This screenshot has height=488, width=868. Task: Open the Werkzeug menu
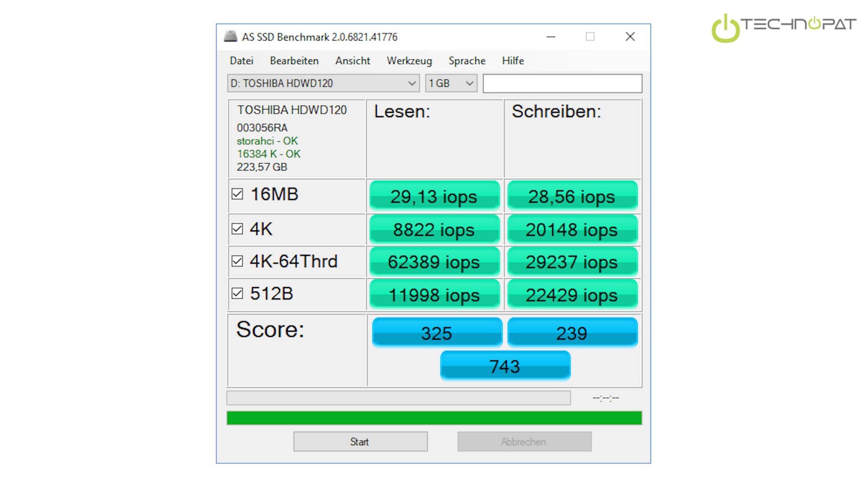tap(409, 61)
